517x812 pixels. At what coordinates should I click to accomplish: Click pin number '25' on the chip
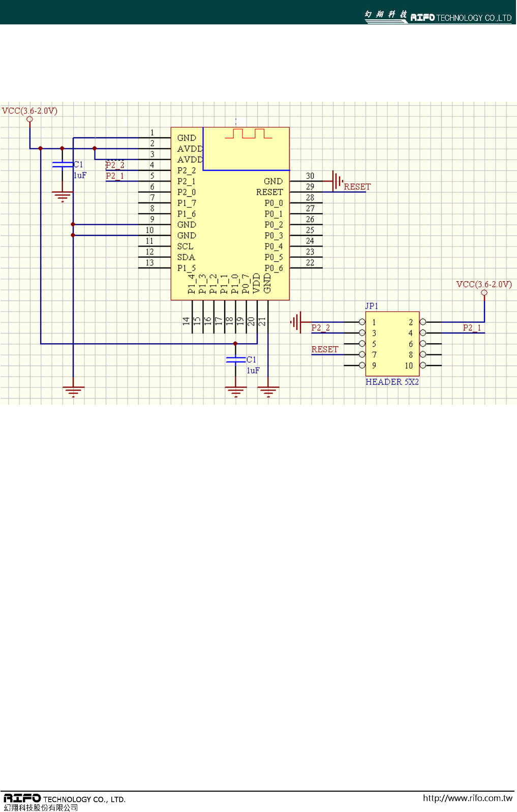310,230
